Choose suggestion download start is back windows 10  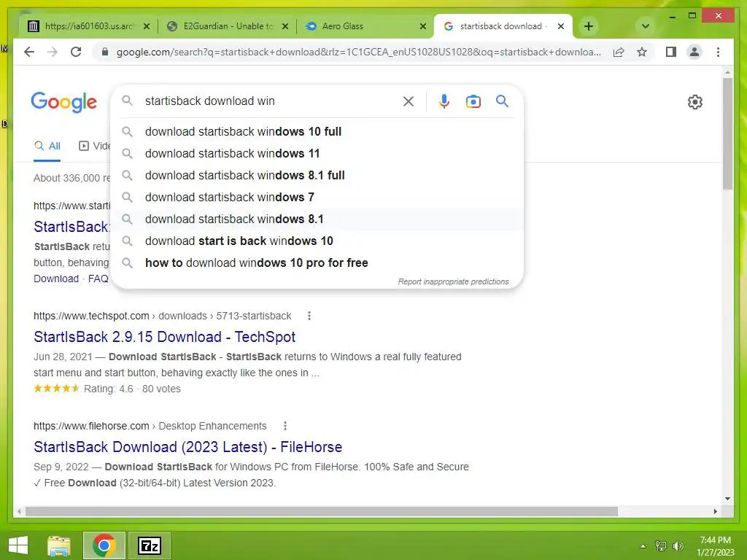point(317,241)
